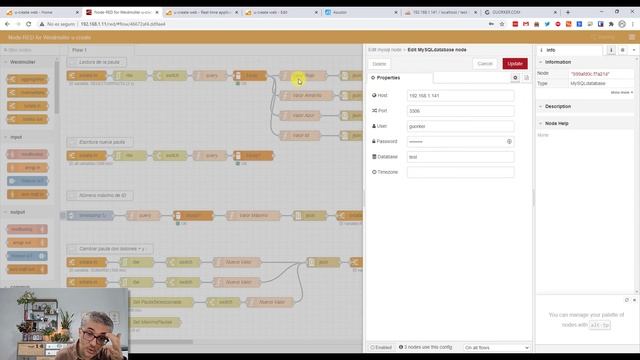640x360 pixels.
Task: Reload the browser page
Action: click(29, 24)
